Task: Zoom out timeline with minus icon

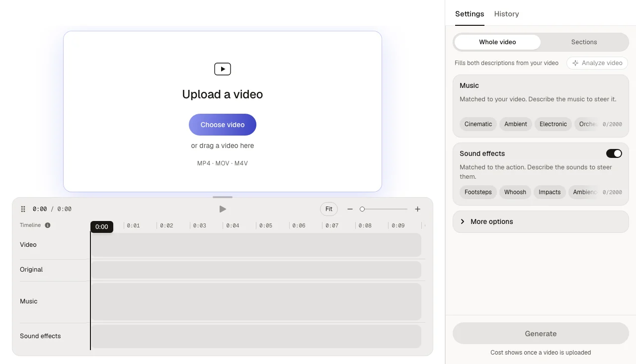Action: 350,209
